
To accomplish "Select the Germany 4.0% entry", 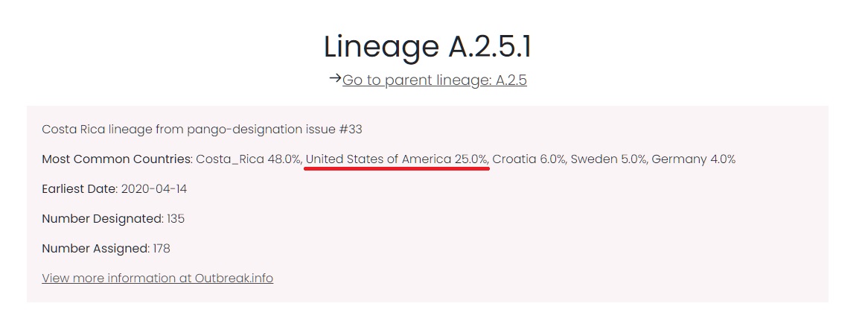I will [x=693, y=159].
